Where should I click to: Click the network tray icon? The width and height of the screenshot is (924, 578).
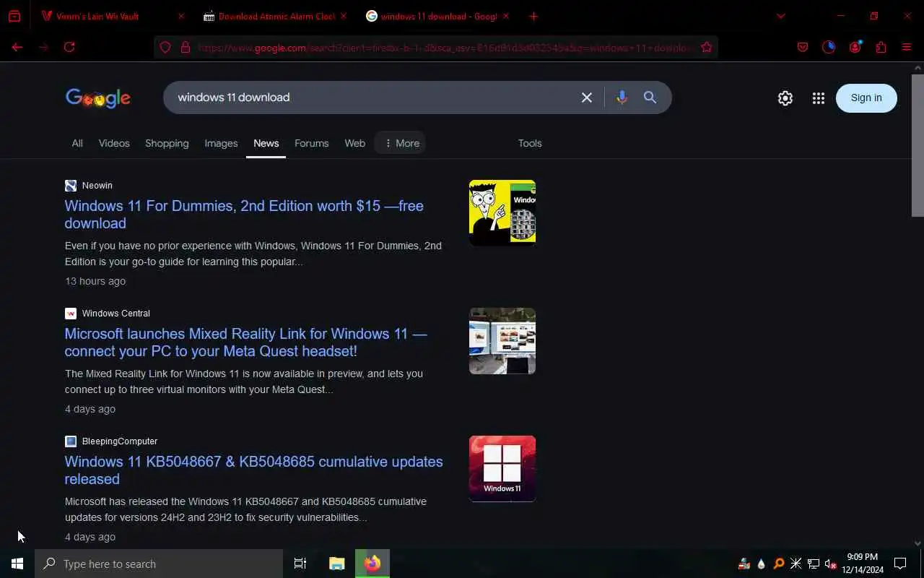[814, 564]
